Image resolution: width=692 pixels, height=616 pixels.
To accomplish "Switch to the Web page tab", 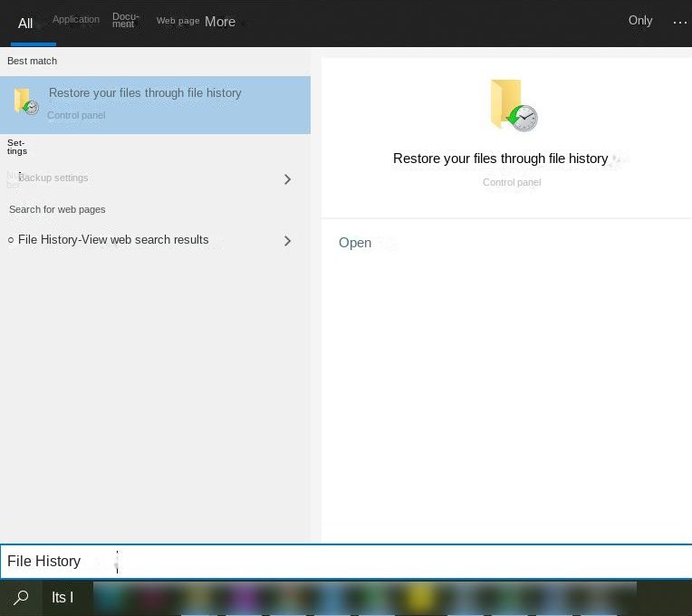I will [x=178, y=21].
